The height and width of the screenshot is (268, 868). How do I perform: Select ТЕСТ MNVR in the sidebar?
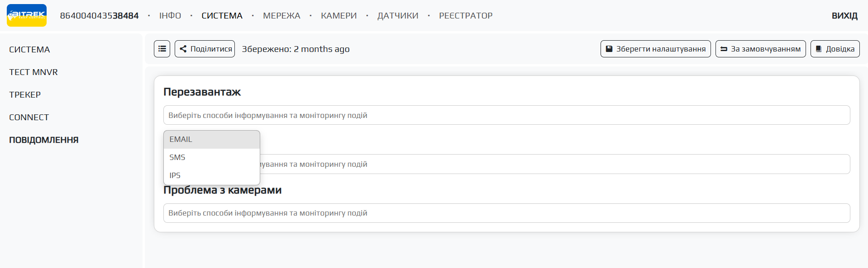(33, 72)
